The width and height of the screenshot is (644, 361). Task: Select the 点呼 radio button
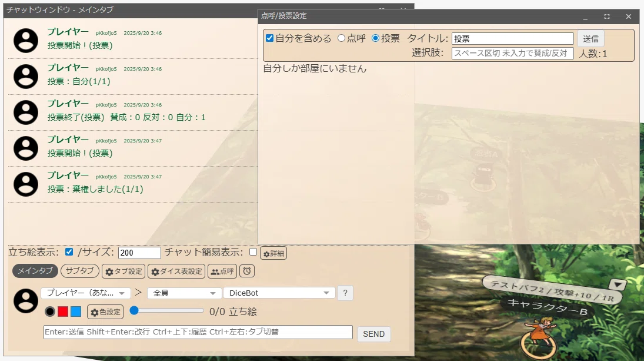click(x=341, y=38)
